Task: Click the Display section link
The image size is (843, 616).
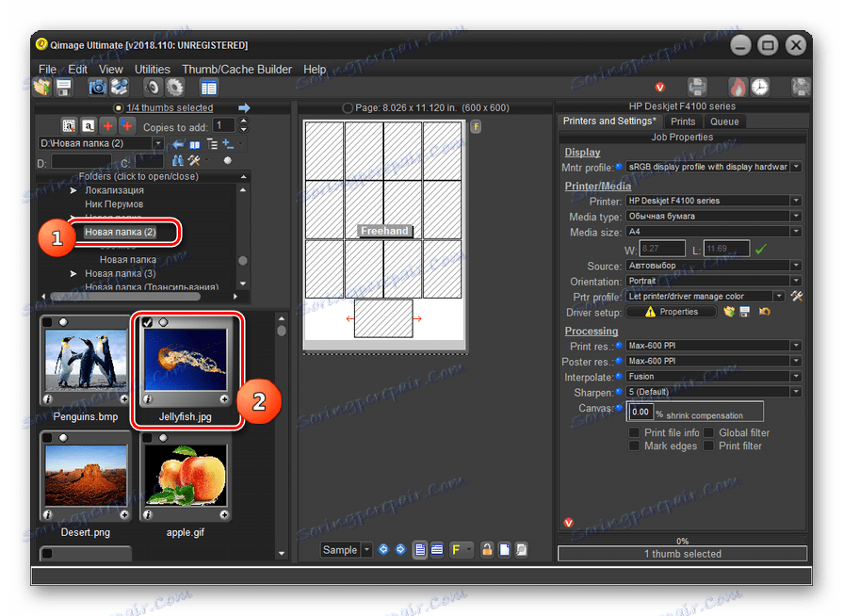Action: 582,153
